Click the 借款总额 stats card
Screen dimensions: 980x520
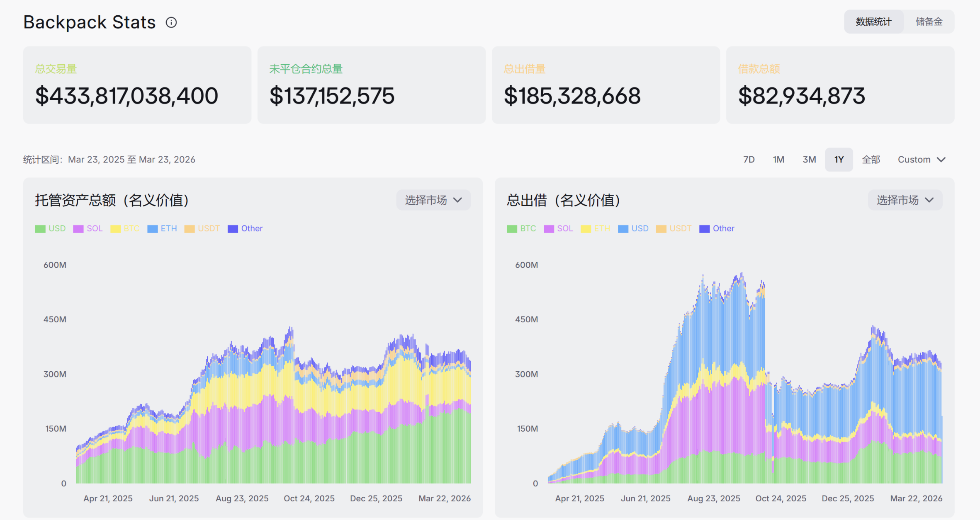840,85
